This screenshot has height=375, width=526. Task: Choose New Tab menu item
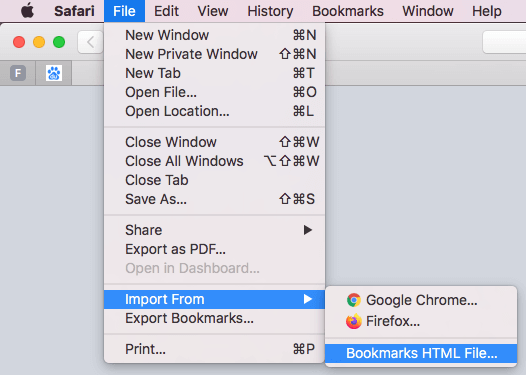pyautogui.click(x=214, y=73)
